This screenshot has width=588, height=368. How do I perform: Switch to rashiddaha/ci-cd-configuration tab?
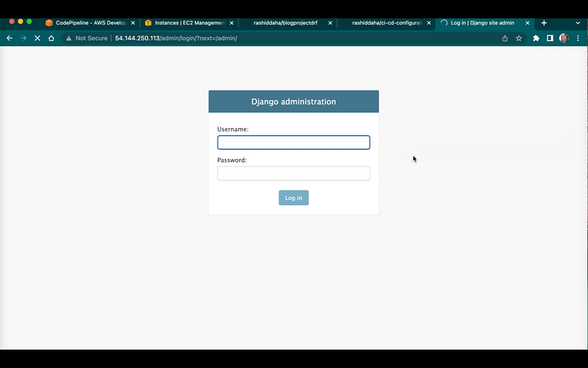pos(387,23)
